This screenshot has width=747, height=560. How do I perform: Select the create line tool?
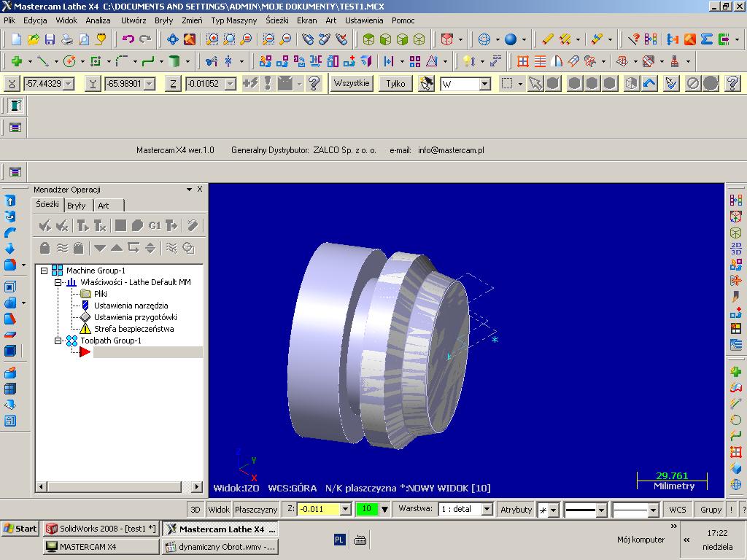click(x=43, y=61)
